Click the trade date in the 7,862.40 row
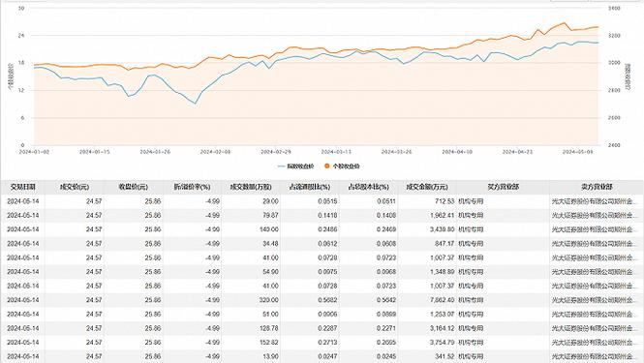The image size is (644, 363). pos(23,300)
